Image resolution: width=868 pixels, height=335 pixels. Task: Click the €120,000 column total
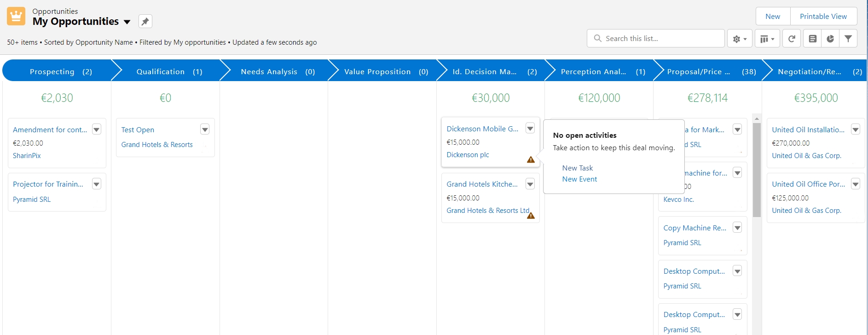click(x=599, y=98)
